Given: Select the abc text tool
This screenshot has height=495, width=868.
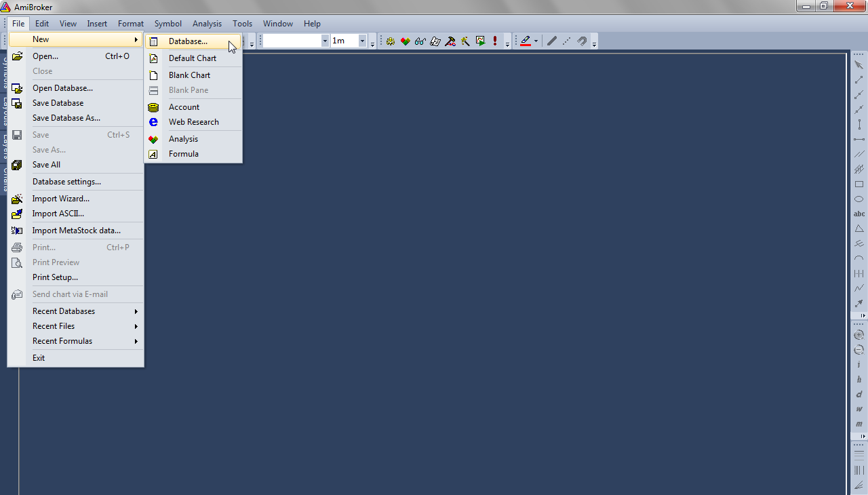Looking at the screenshot, I should (859, 214).
